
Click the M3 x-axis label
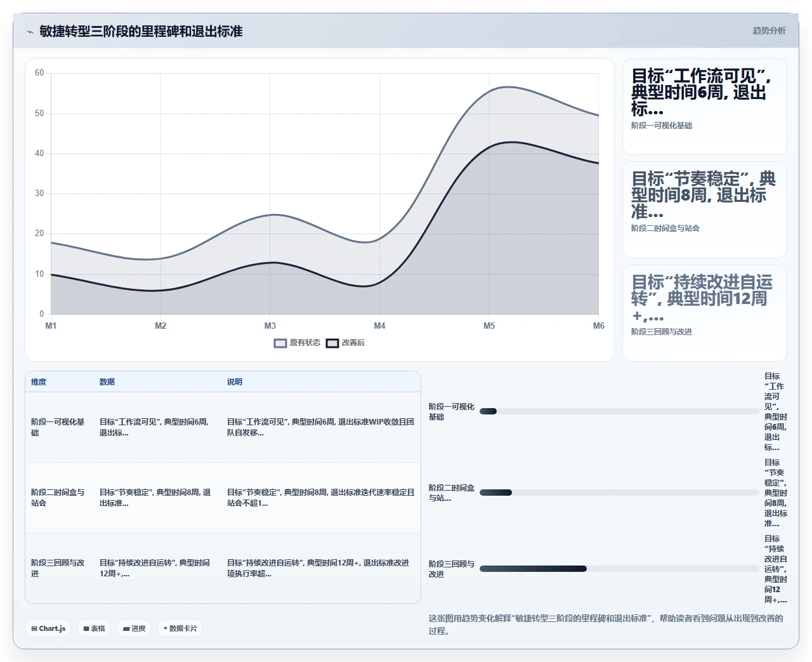(x=270, y=326)
